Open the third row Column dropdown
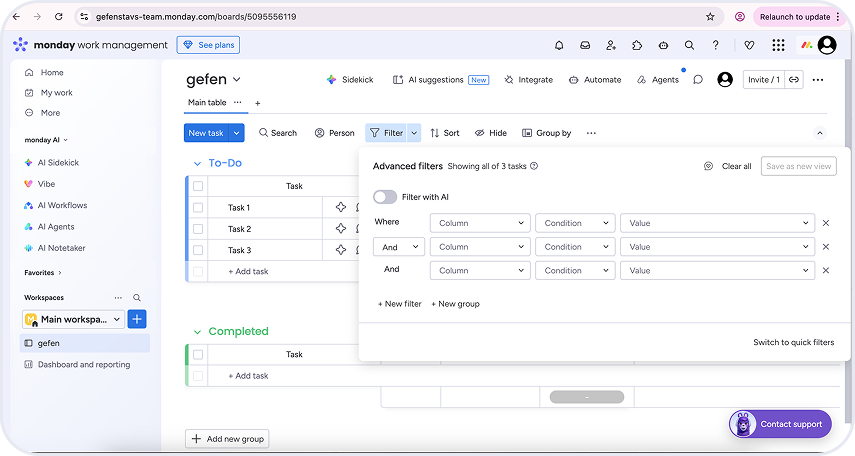Screen dimensions: 855x456 [x=480, y=271]
